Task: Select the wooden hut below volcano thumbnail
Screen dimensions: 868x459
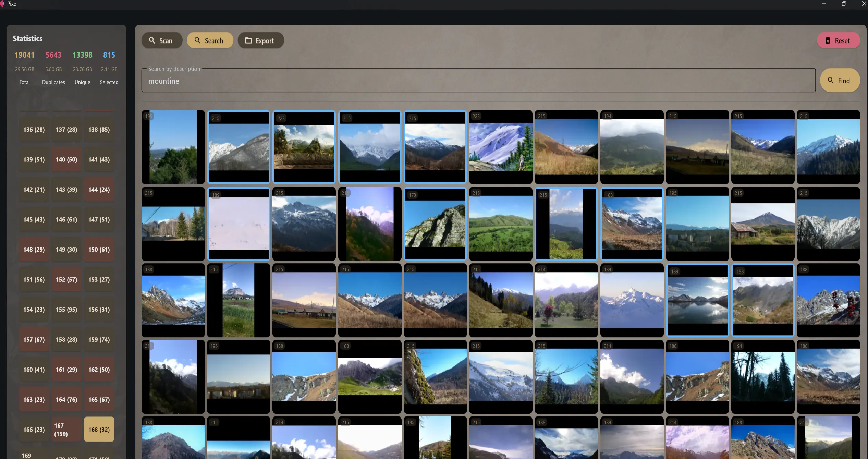Action: coord(763,224)
